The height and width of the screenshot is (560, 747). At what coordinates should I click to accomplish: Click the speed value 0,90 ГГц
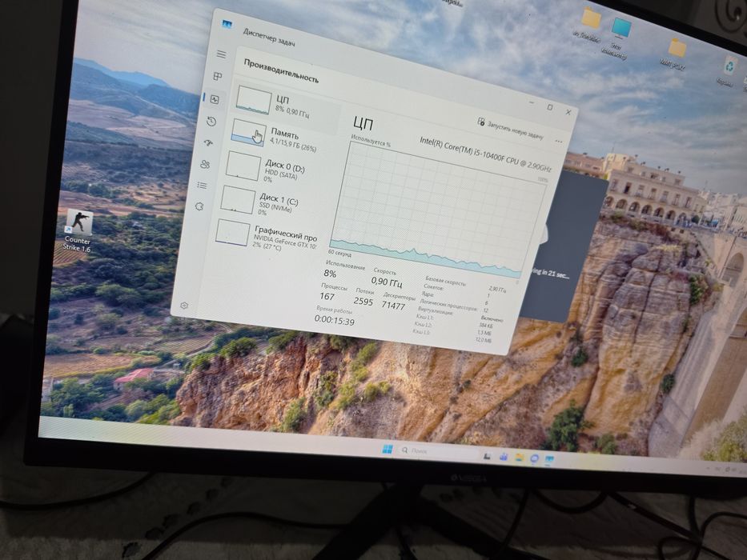pyautogui.click(x=387, y=282)
